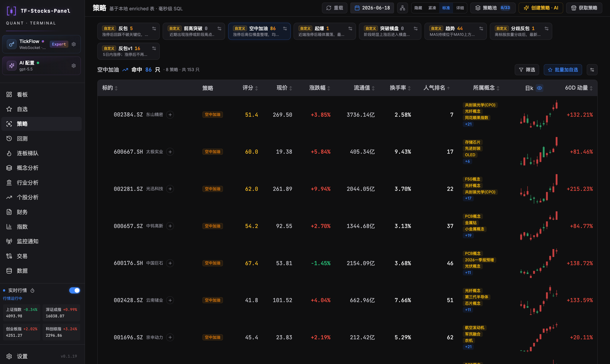Click the TF-Stocks-Panel logo icon
The width and height of the screenshot is (610, 364).
tap(11, 11)
